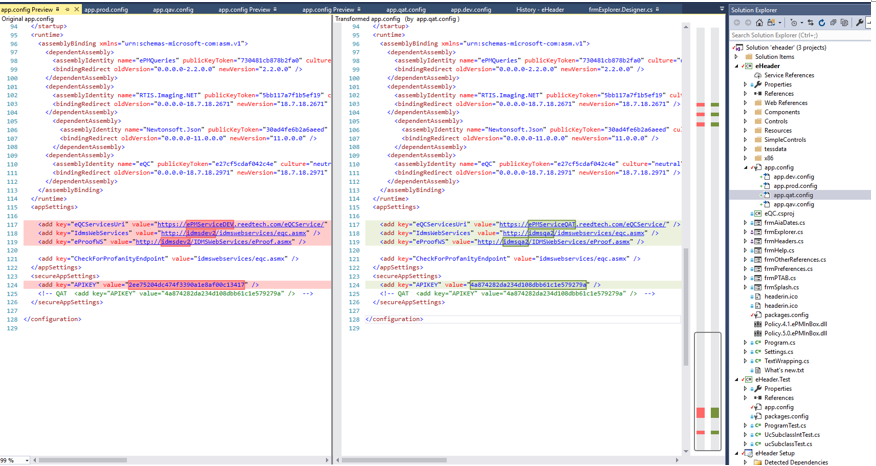This screenshot has height=466, width=876.
Task: Expand the Web References folder
Action: click(745, 103)
